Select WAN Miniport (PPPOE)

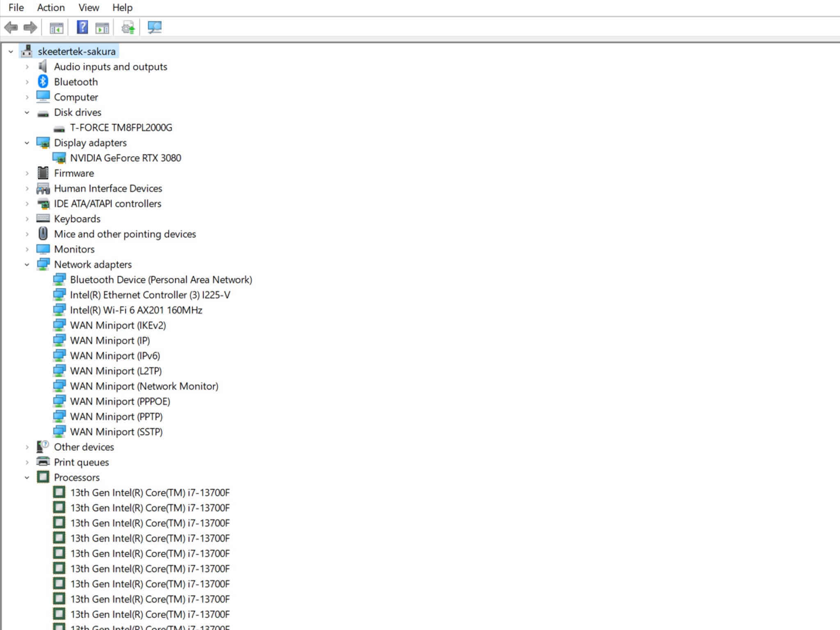(120, 401)
